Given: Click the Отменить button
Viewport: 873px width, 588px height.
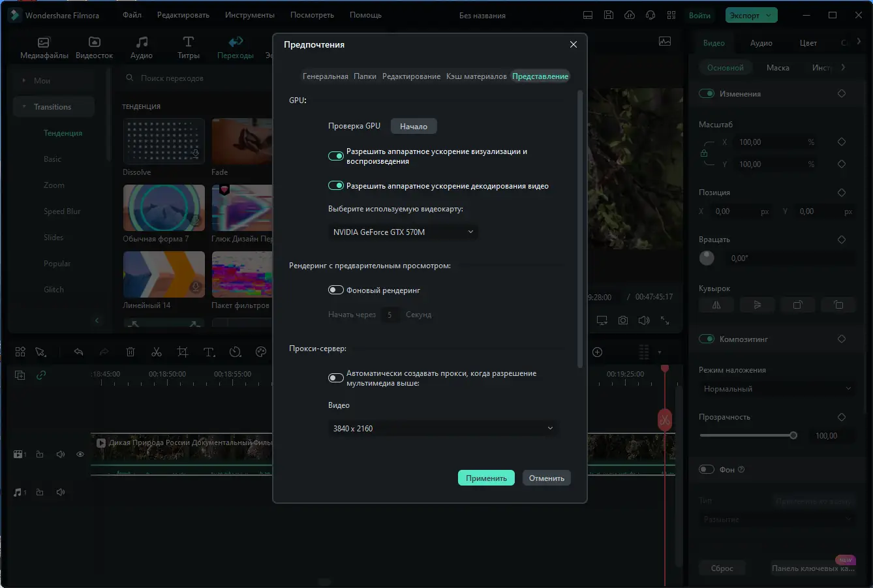Looking at the screenshot, I should pos(547,478).
